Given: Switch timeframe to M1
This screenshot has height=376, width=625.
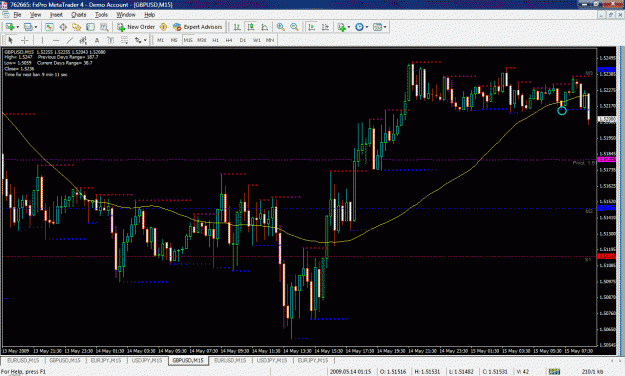Looking at the screenshot, I should tap(160, 40).
